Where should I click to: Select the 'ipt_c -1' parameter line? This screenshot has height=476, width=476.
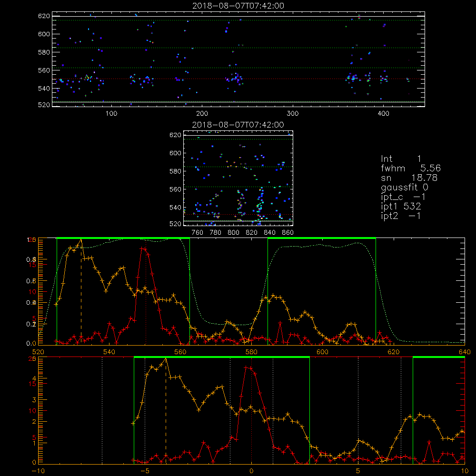point(403,197)
